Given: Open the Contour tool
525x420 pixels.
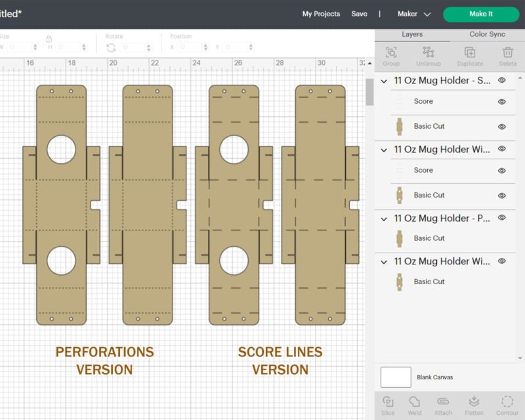Looking at the screenshot, I should 507,405.
